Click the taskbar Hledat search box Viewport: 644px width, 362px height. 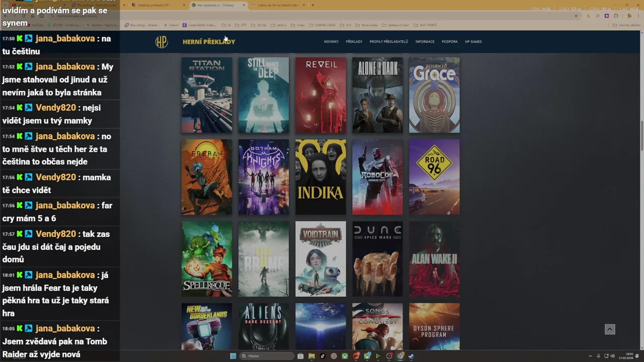[x=267, y=356]
